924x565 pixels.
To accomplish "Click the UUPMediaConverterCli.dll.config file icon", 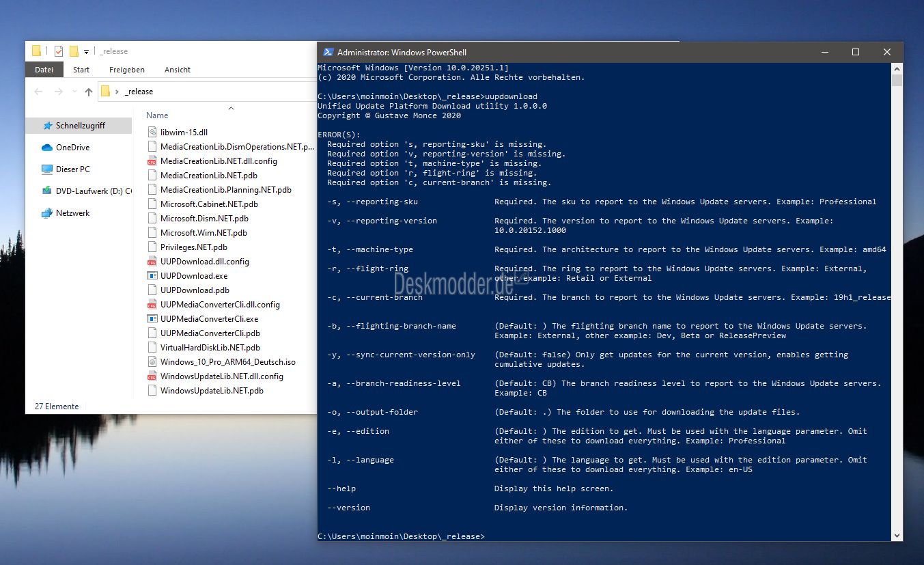I will point(152,304).
